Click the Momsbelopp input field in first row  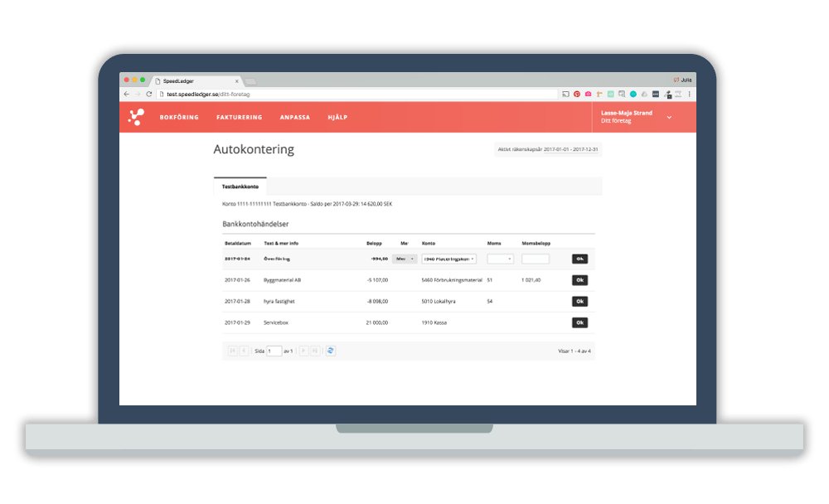pyautogui.click(x=536, y=259)
